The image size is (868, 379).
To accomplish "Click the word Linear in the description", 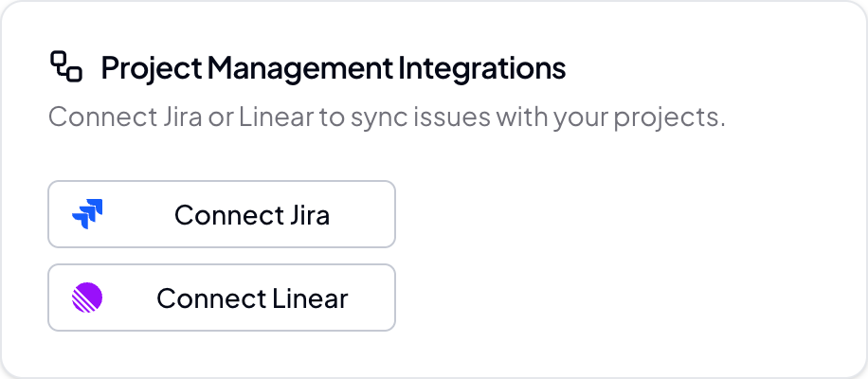I will [x=281, y=118].
